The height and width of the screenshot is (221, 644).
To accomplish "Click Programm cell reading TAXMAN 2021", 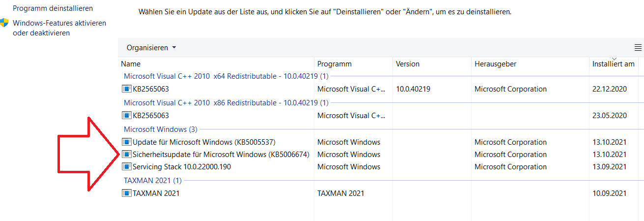I will point(340,193).
